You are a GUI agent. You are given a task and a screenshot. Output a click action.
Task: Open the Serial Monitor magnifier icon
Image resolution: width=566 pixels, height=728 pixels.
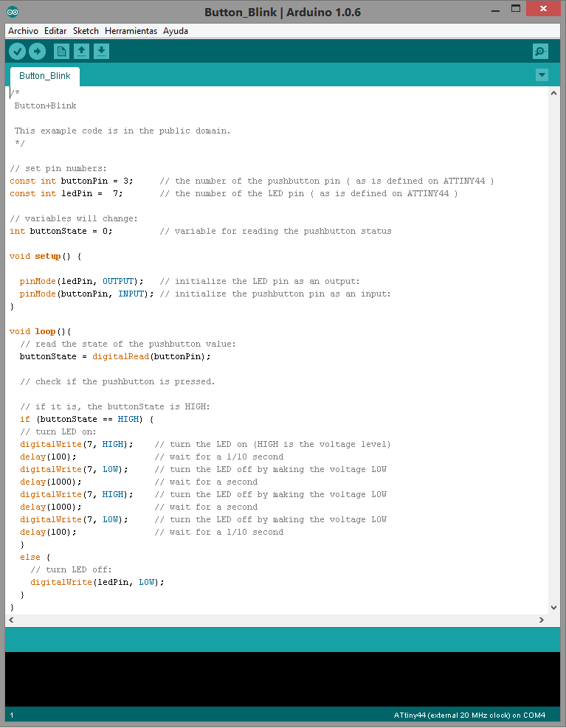pos(540,51)
